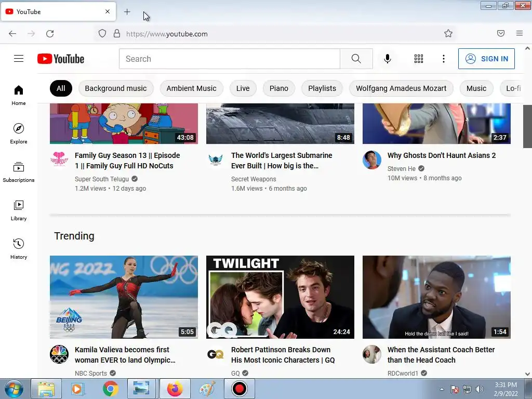This screenshot has width=532, height=399.
Task: Open Kamila Valieva Olympic video title
Action: (x=125, y=355)
